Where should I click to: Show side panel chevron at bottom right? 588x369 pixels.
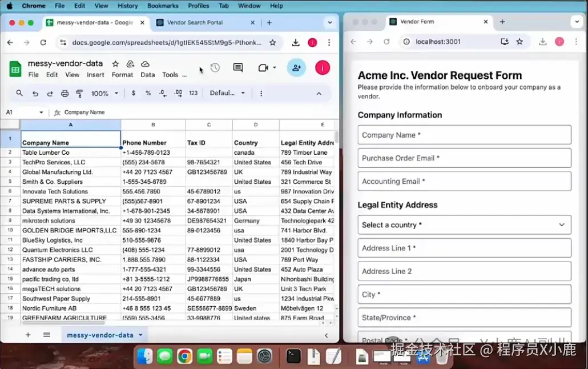click(x=326, y=335)
